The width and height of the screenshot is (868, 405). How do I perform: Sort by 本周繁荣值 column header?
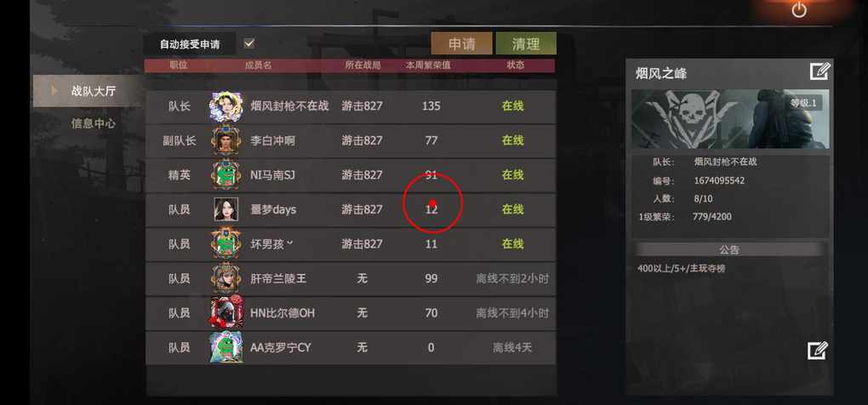pyautogui.click(x=428, y=66)
